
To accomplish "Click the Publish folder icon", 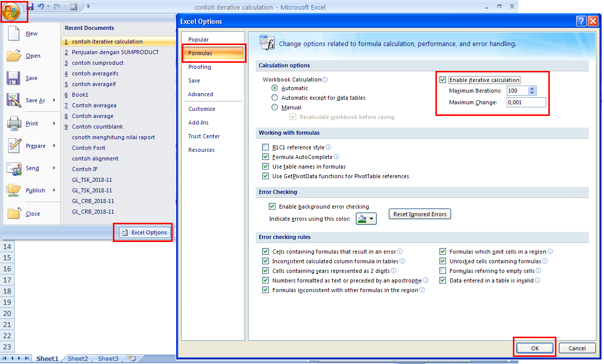I will (14, 190).
